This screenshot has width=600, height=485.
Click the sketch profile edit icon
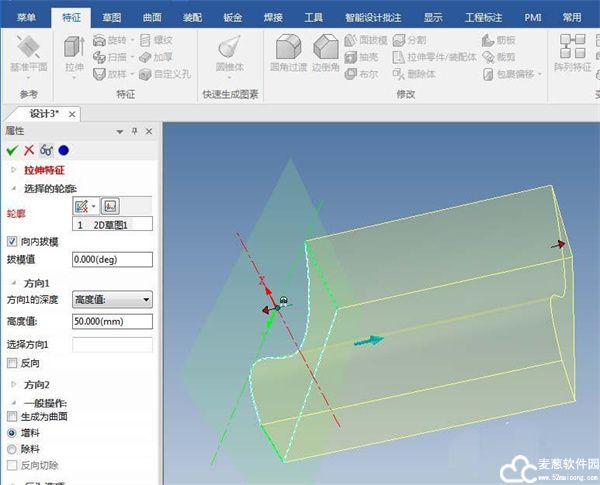(82, 206)
